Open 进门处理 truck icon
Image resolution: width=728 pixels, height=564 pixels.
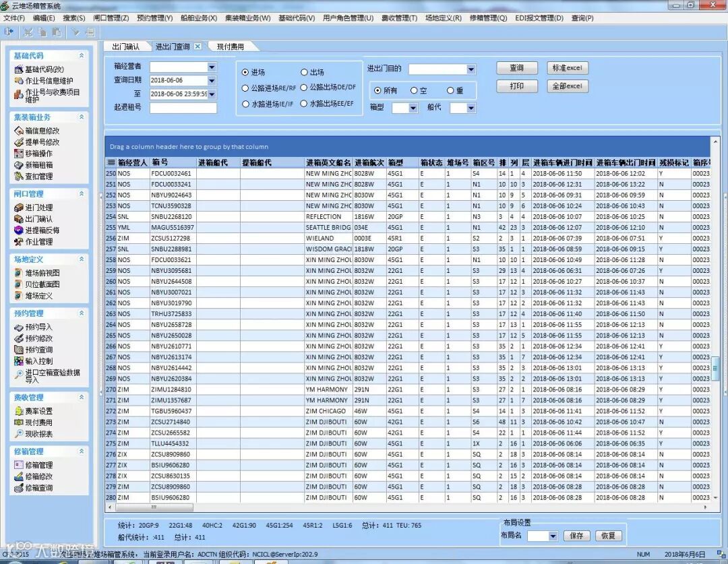pos(19,208)
